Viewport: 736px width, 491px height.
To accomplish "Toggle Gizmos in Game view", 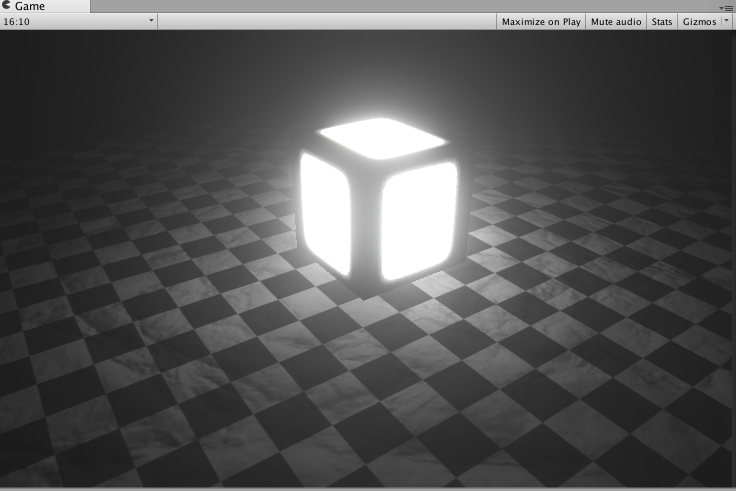I will pyautogui.click(x=699, y=22).
